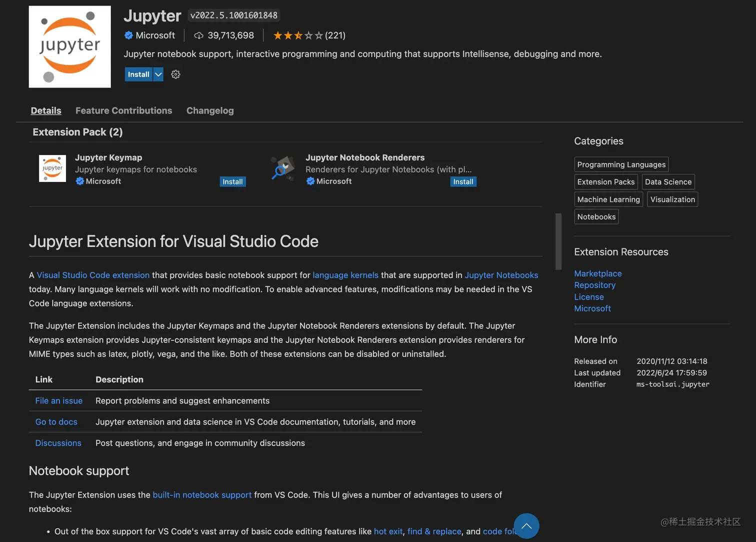Install the Jupyter extension

click(x=138, y=74)
